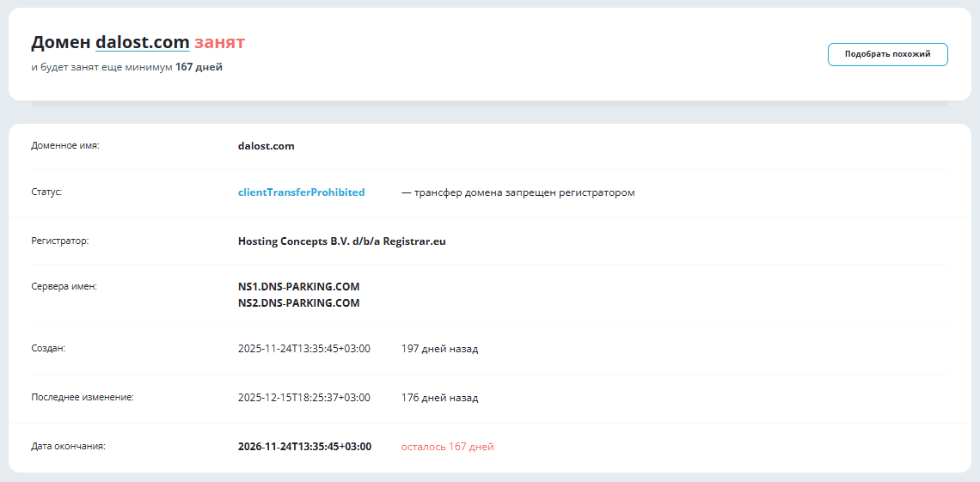Click the 'Регистратор:' label
Image resolution: width=980 pixels, height=482 pixels.
pos(60,241)
